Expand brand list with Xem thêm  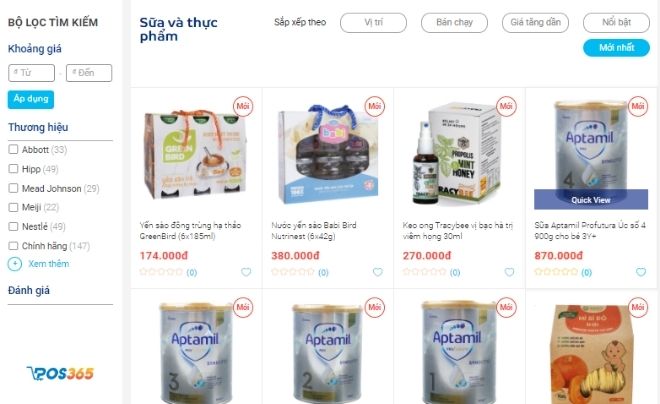click(x=48, y=264)
